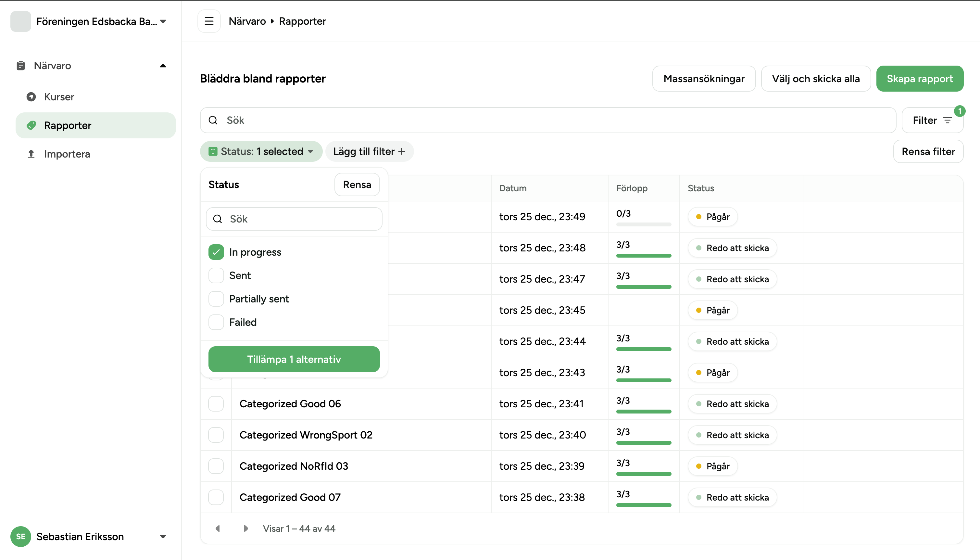Click Tillämpa 1 alternativ button

294,359
